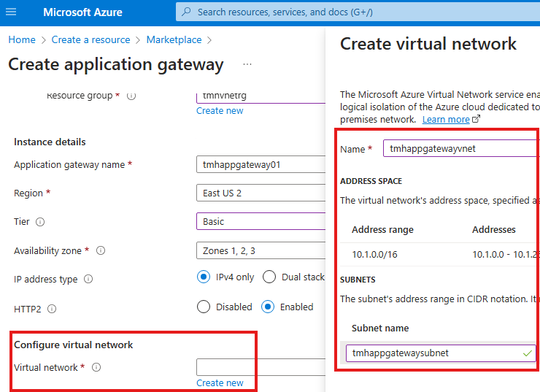Image resolution: width=540 pixels, height=392 pixels.
Task: Click the Learn more external link icon
Action: tap(476, 119)
